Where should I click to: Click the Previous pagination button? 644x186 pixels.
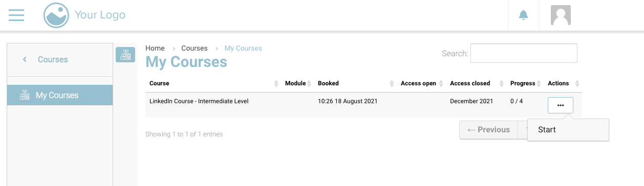[489, 130]
